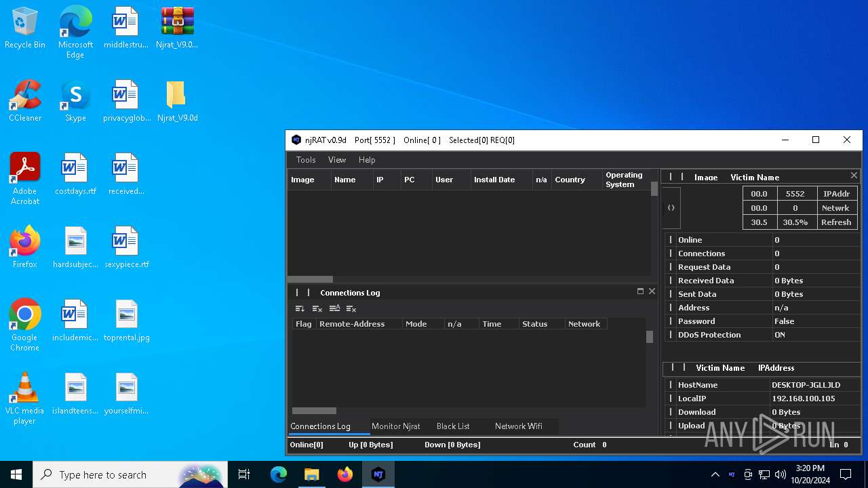Click njRAT tray icon in system tray

(732, 474)
